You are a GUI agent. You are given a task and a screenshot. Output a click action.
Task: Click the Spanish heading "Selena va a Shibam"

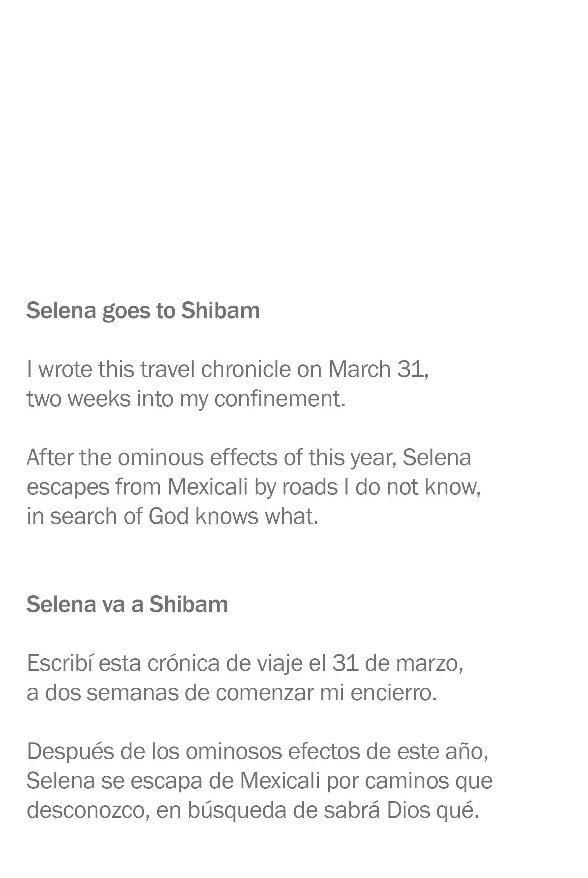coord(127,604)
